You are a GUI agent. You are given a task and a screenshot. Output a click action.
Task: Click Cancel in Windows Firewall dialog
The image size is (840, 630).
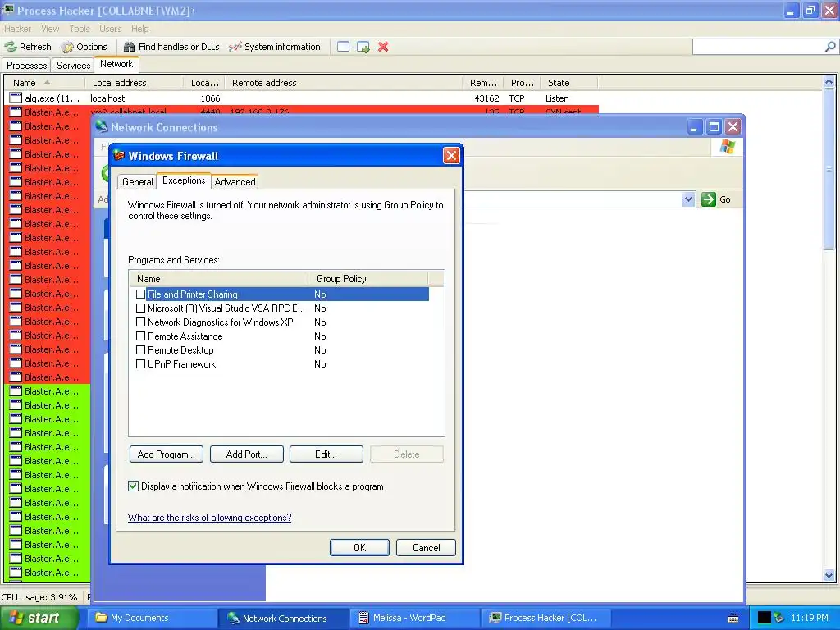click(426, 547)
